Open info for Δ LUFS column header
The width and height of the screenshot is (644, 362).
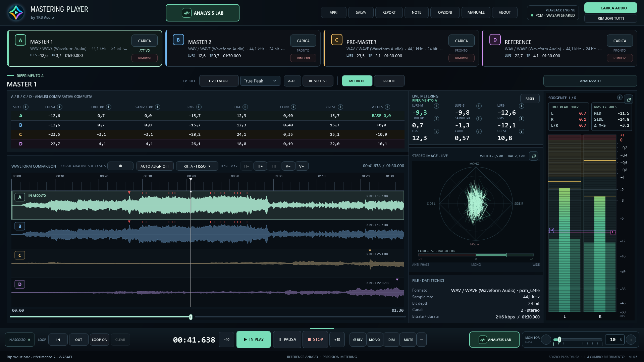[387, 107]
